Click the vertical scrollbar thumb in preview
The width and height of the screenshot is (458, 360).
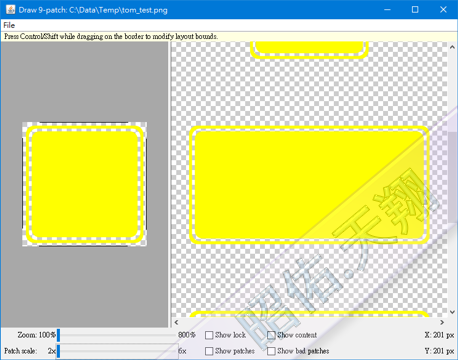452,177
